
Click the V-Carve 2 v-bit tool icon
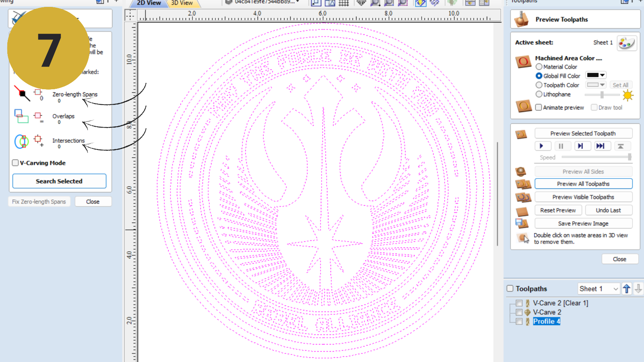click(527, 312)
